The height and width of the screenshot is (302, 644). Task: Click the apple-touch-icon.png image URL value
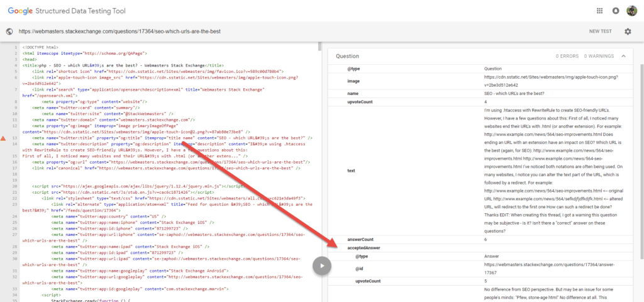[552, 81]
